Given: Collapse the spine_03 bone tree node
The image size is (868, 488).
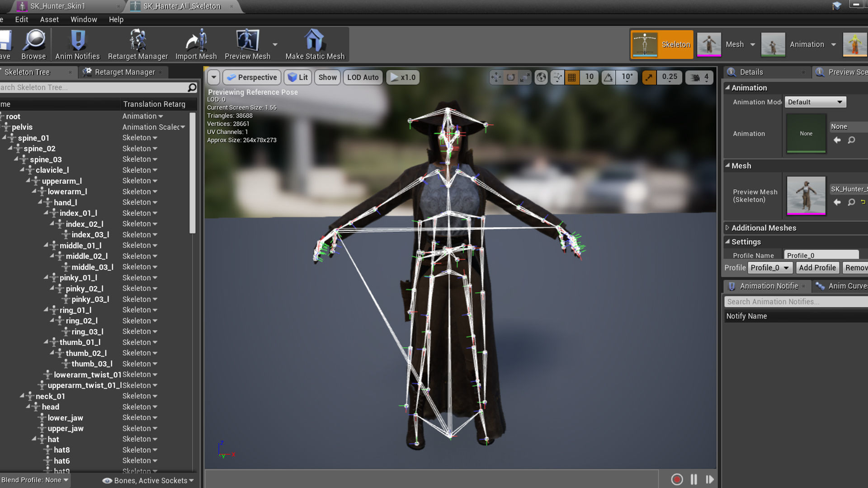Looking at the screenshot, I should coord(16,159).
